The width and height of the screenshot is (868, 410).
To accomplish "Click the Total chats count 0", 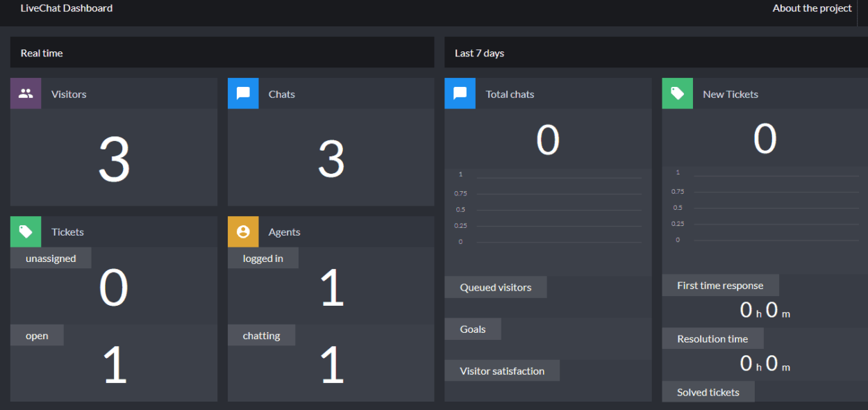I will [x=548, y=140].
